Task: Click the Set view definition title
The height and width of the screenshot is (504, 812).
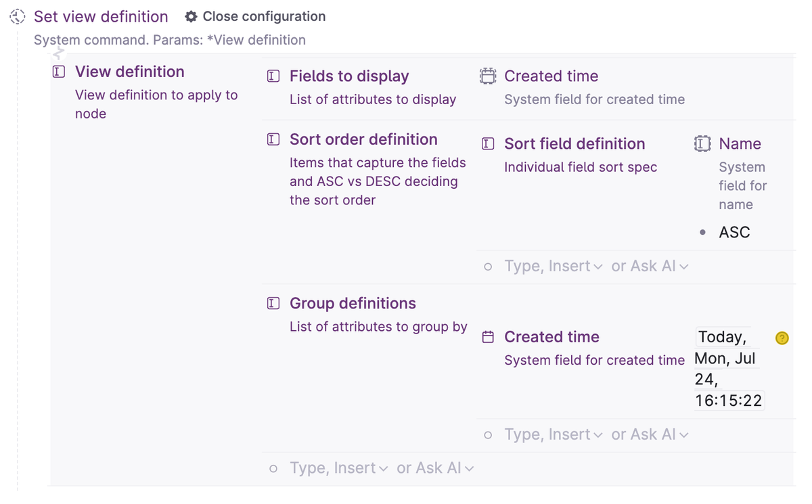Action: tap(101, 17)
